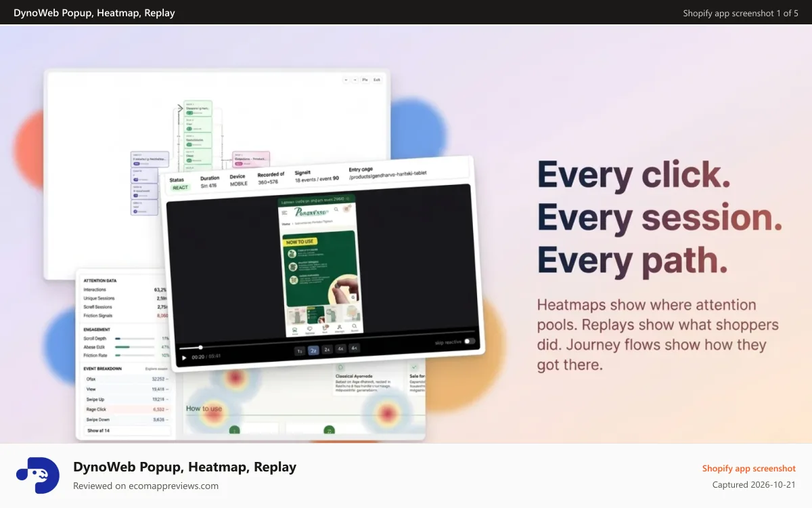Tap Home icon in mobile bottom navigation
Viewport: 812px width, 508px height.
(294, 329)
